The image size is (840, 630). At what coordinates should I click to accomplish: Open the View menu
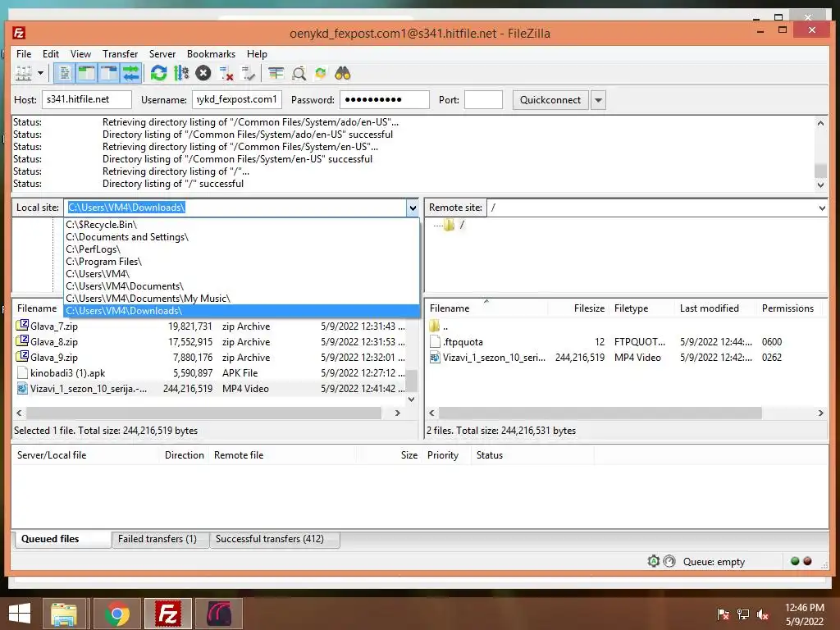(80, 54)
